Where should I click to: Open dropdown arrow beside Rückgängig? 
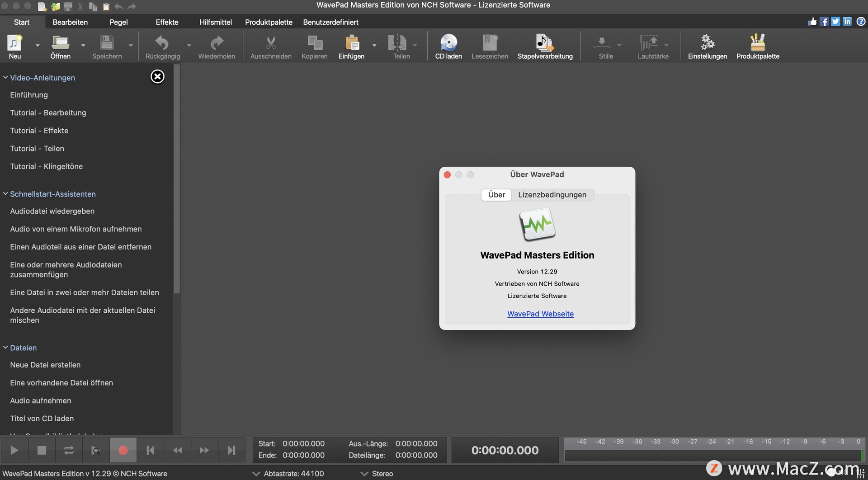(x=189, y=45)
